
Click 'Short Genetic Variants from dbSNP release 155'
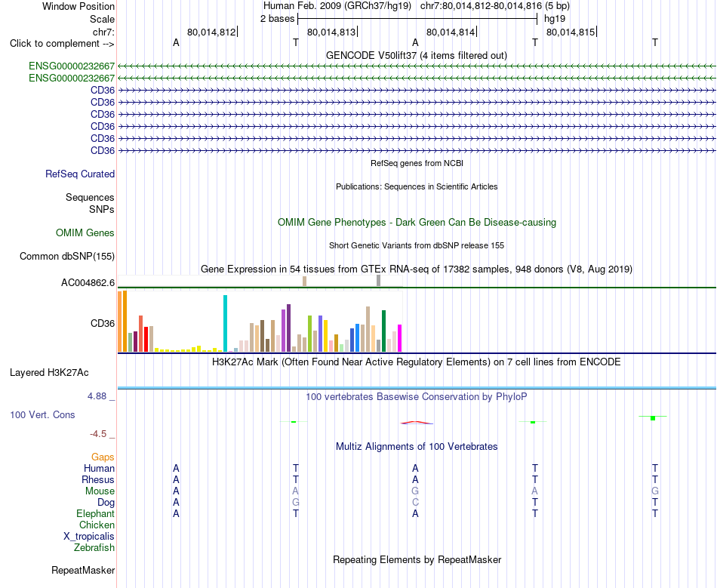417,245
